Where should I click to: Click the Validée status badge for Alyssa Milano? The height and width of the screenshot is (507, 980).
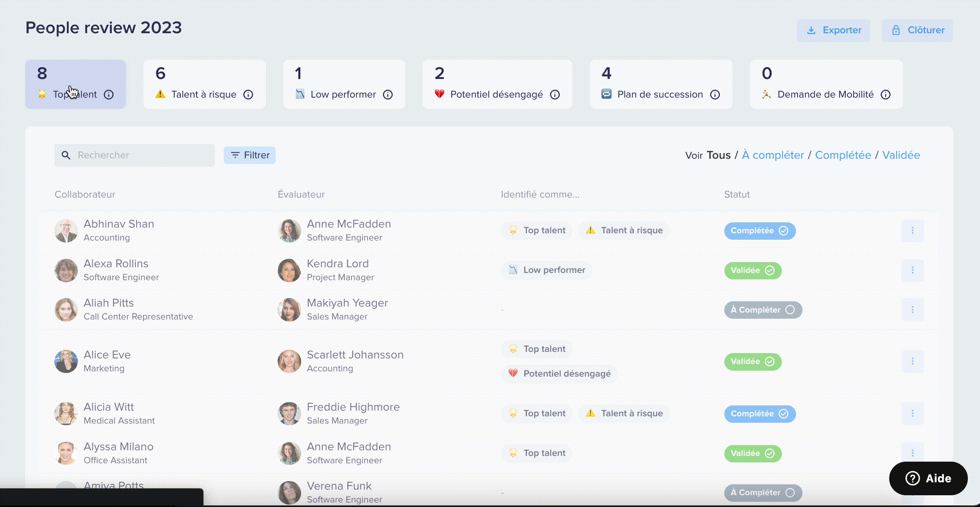tap(753, 454)
